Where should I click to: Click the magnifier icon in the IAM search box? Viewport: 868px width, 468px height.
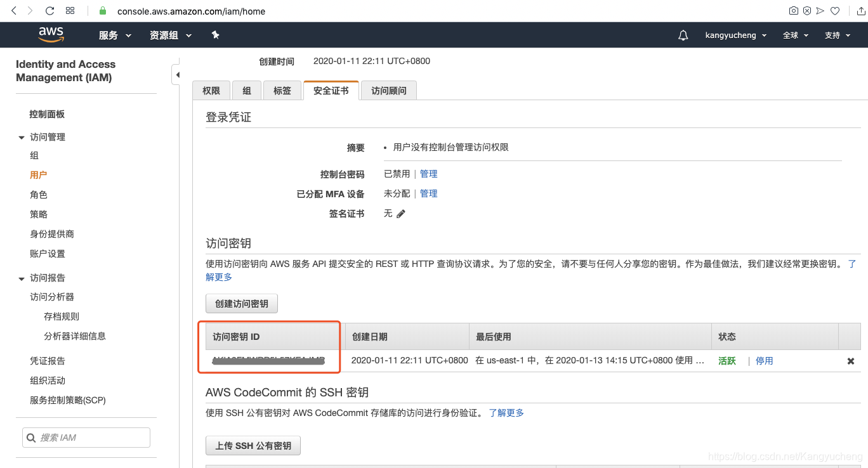31,437
